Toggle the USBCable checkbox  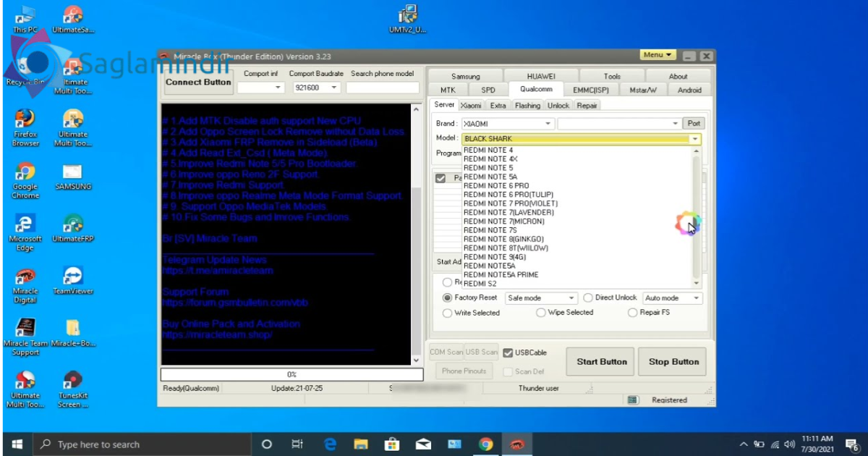508,352
